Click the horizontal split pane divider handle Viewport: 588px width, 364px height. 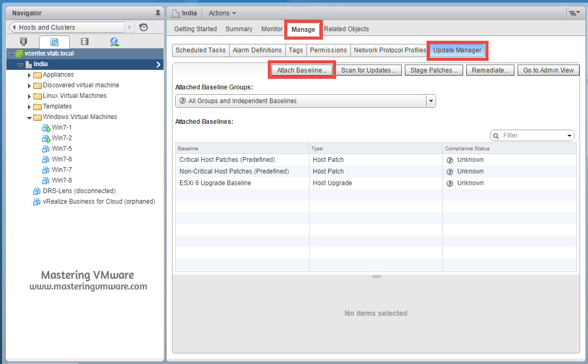[x=376, y=276]
